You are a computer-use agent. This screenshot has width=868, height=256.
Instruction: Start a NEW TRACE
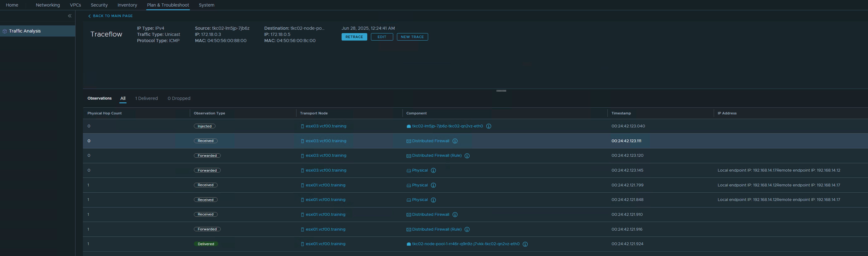pos(412,37)
